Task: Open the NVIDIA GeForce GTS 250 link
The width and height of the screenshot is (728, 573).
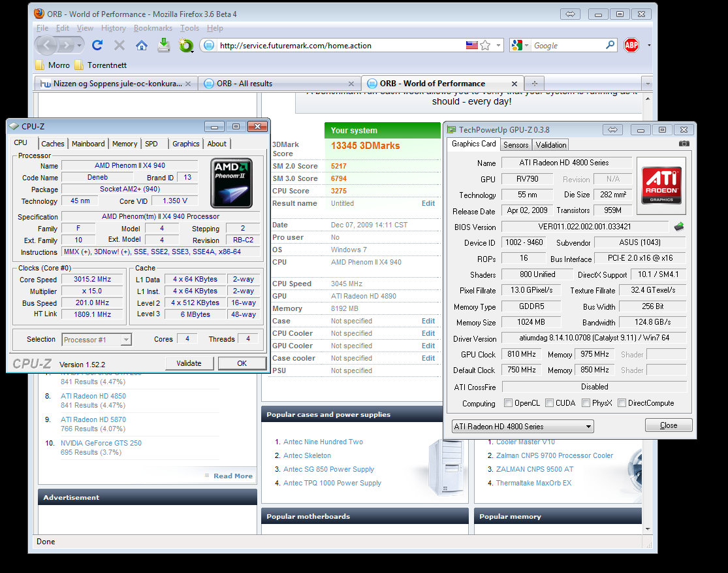Action: click(x=101, y=443)
